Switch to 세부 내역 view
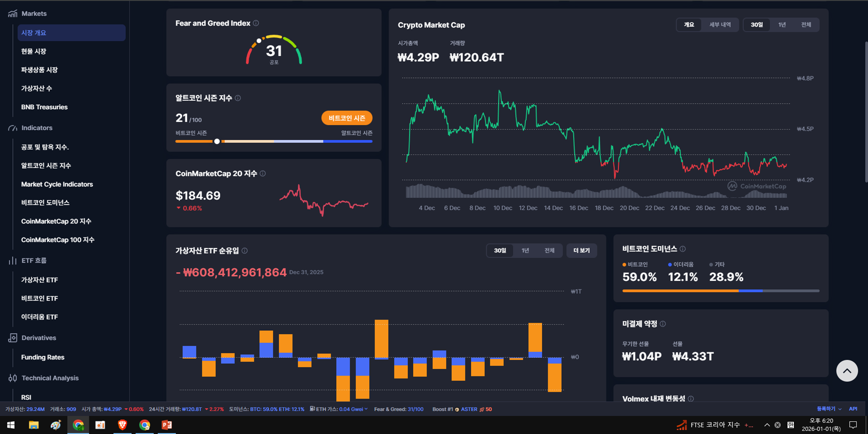This screenshot has width=868, height=434. (720, 25)
